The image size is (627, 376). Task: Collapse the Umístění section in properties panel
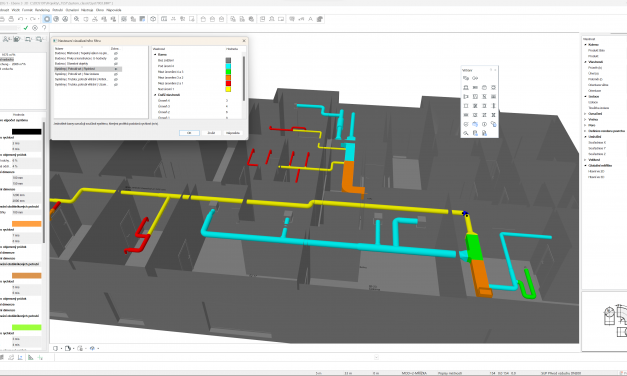585,137
